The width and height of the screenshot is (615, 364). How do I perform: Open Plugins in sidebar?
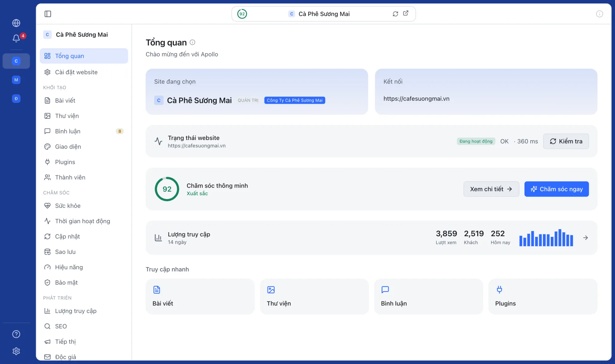click(84, 162)
